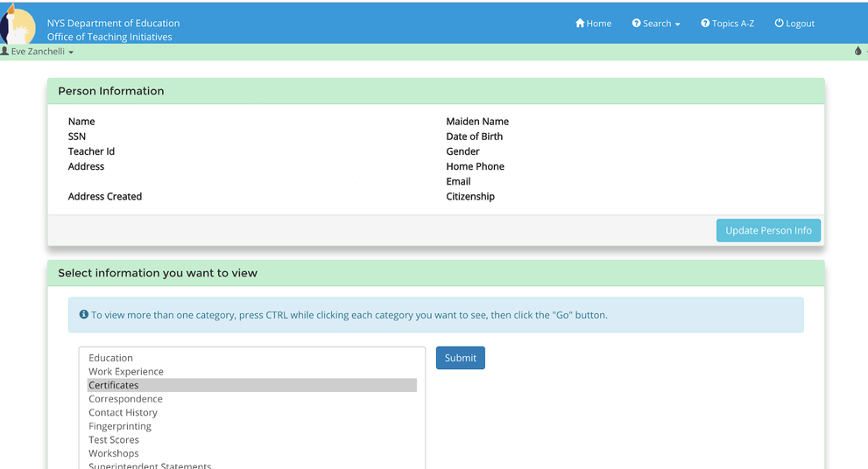Select Workshops in the category list
Image resolution: width=868 pixels, height=469 pixels.
(114, 453)
